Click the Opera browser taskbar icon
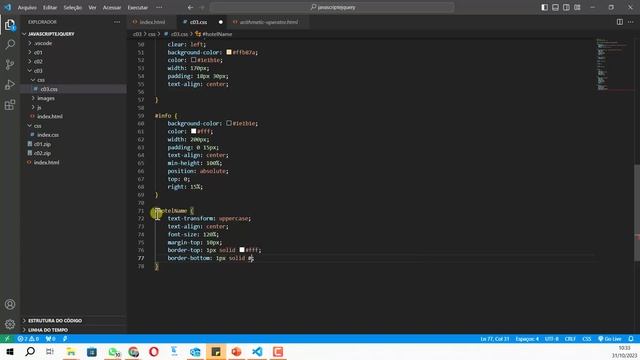This screenshot has height=360, width=640. tap(154, 351)
